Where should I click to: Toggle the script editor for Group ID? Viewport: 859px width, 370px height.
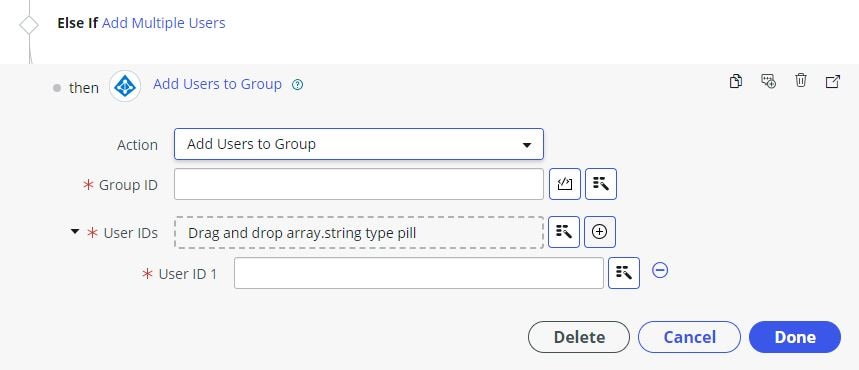point(565,184)
